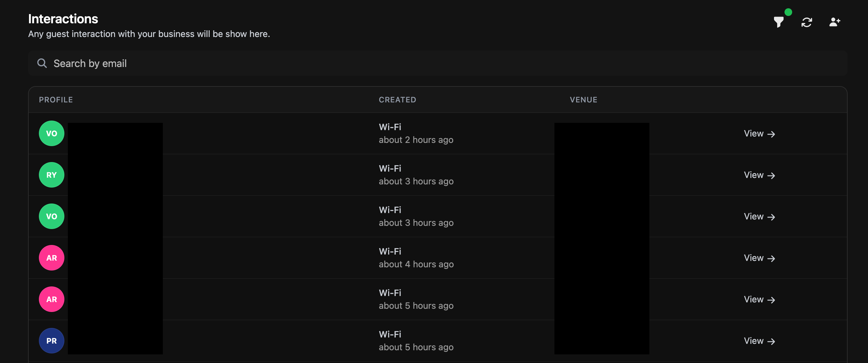View the second VO row interaction

pos(759,217)
